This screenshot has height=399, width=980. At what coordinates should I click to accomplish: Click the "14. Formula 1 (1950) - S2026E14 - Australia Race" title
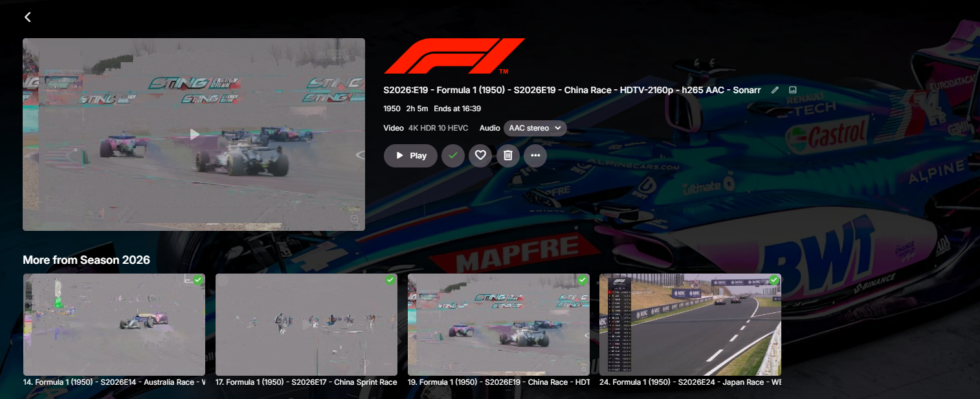[114, 382]
